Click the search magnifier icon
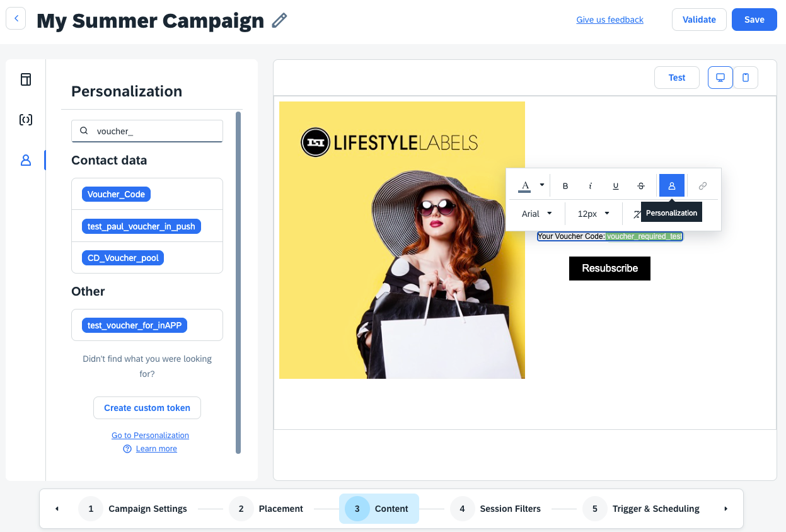Screen dimensions: 786x532 tap(84, 131)
